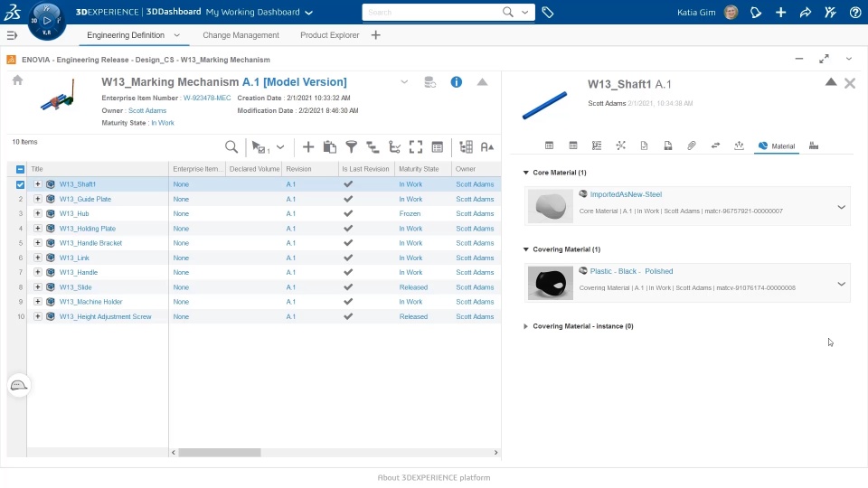The width and height of the screenshot is (868, 488).
Task: Switch to the Change Management tab
Action: pos(241,35)
